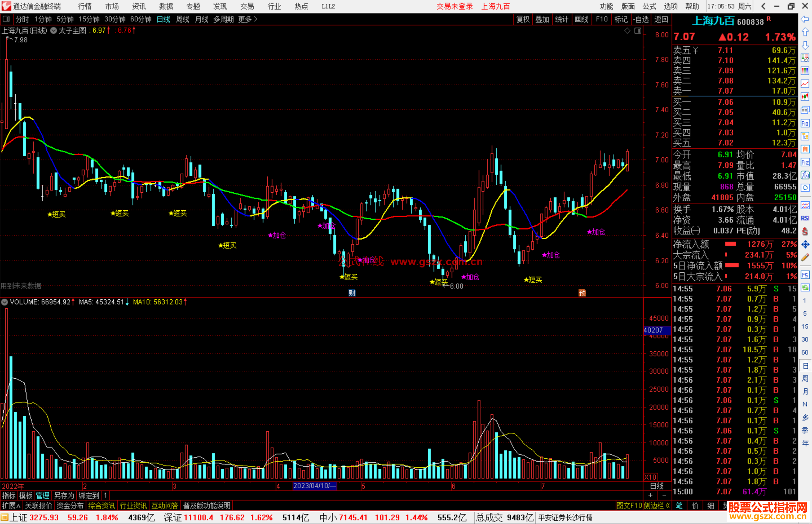Image resolution: width=812 pixels, height=524 pixels.
Task: Select the pencil drawing tool icon
Action: pos(805,257)
